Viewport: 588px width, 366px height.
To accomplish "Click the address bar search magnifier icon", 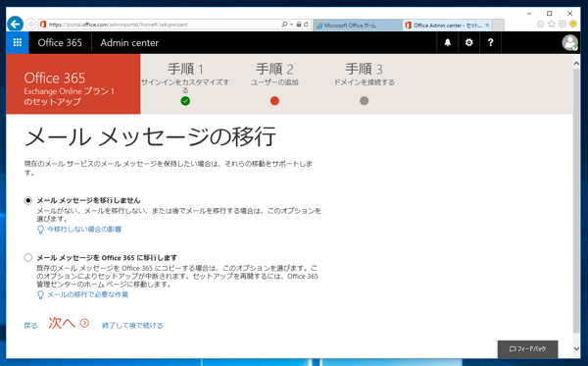I will pos(284,25).
